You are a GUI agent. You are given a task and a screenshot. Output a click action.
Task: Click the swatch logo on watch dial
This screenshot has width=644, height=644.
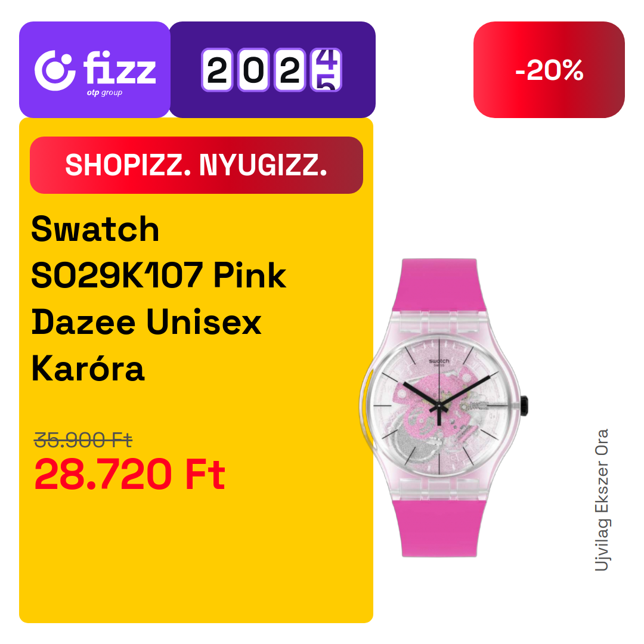pos(439,361)
